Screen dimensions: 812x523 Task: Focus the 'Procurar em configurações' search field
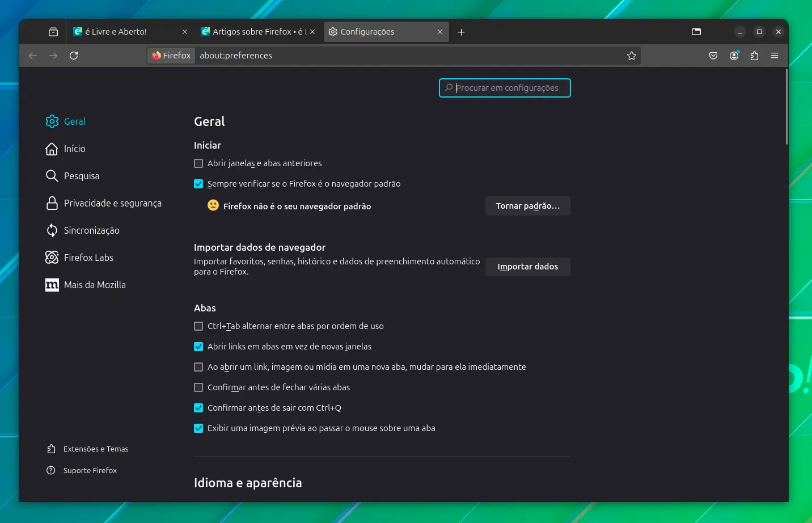[505, 88]
